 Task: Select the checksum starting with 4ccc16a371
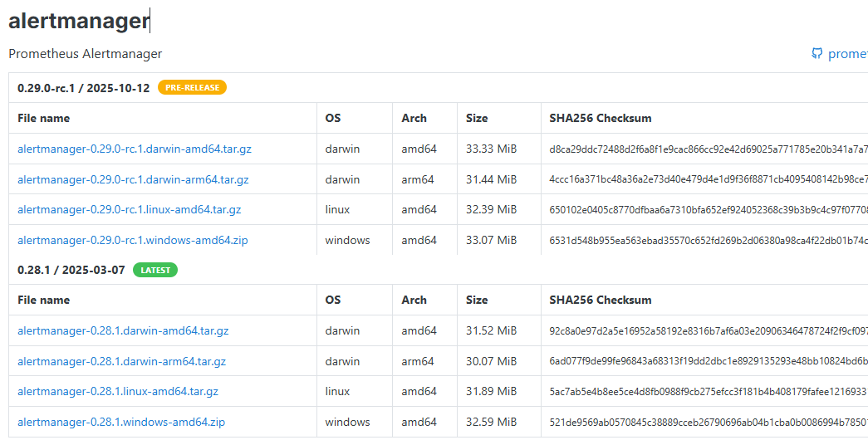pos(709,180)
